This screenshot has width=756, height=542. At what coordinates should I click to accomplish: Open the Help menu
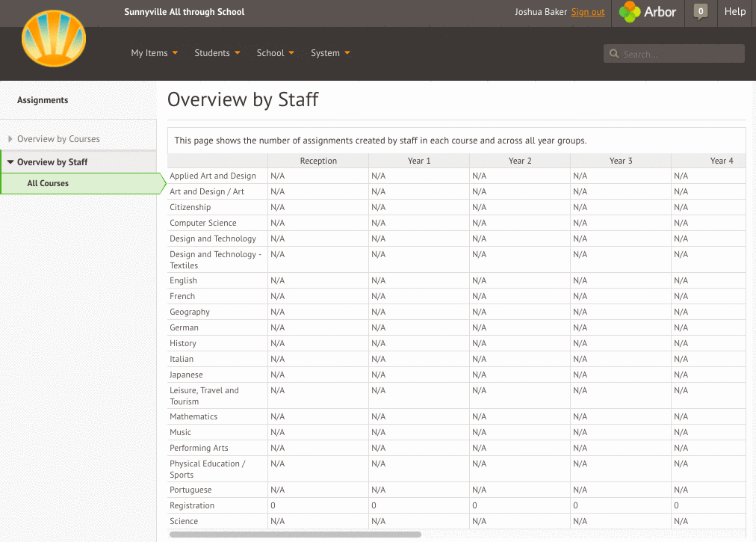[x=735, y=11]
